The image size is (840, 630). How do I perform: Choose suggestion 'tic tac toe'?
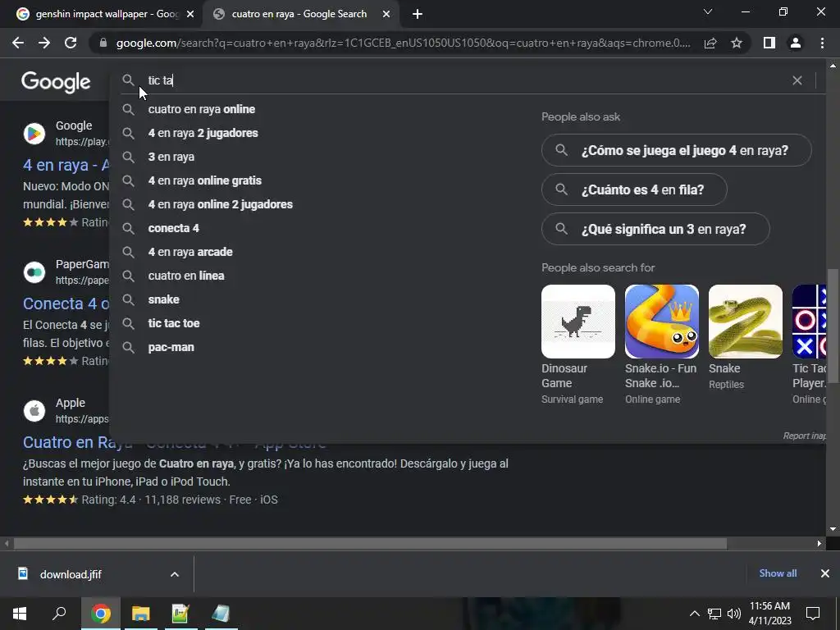point(174,323)
